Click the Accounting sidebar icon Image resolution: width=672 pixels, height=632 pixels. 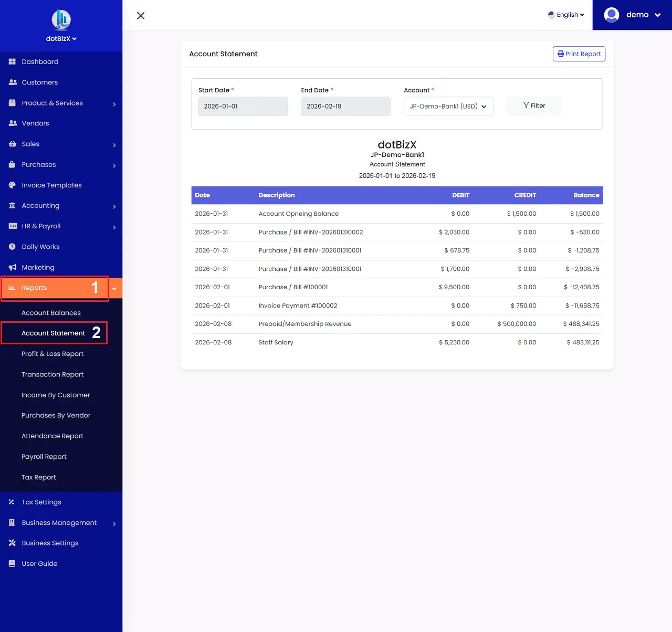click(x=12, y=205)
